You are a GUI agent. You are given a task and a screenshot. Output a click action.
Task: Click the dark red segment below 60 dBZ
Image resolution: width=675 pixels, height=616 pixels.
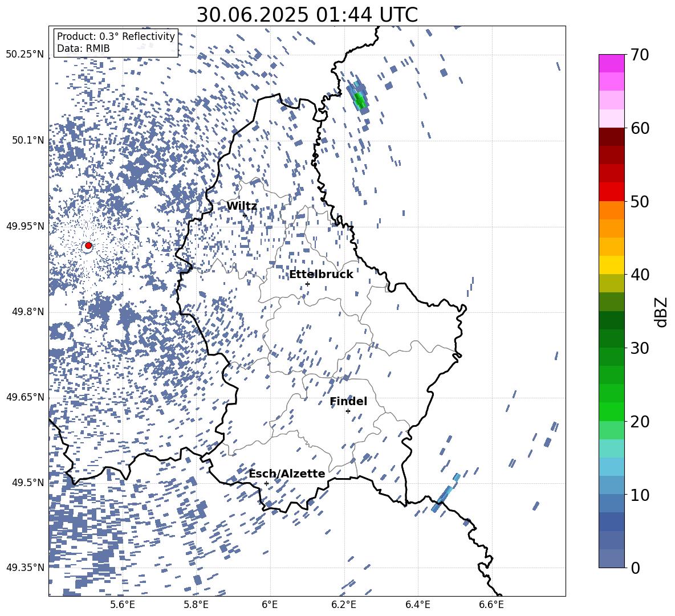click(611, 137)
